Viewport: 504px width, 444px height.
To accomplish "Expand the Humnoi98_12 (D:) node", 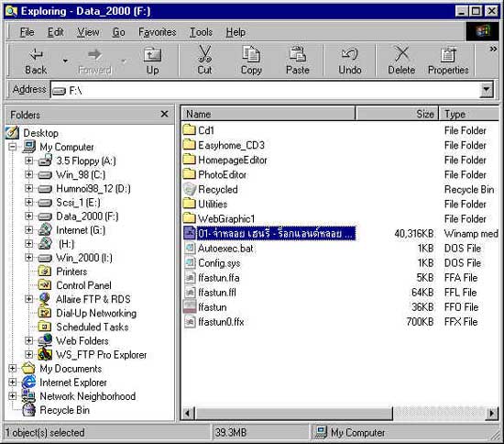I will [x=29, y=188].
